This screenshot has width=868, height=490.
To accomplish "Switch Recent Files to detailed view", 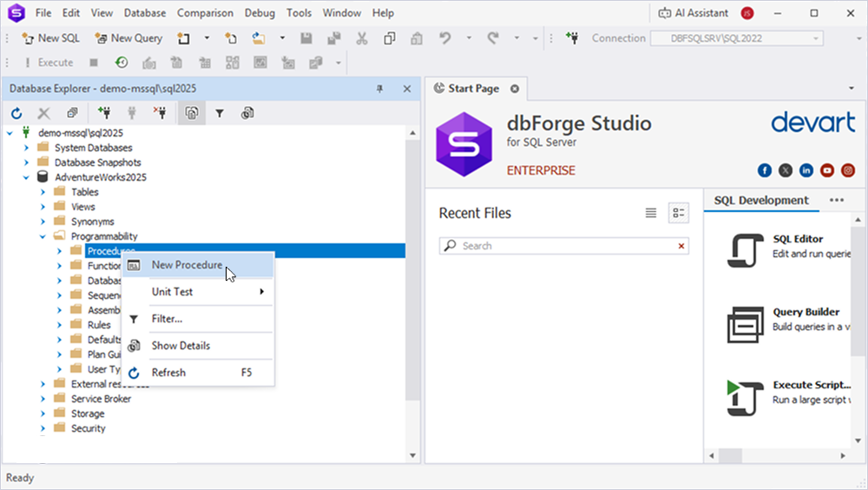I will pos(678,213).
